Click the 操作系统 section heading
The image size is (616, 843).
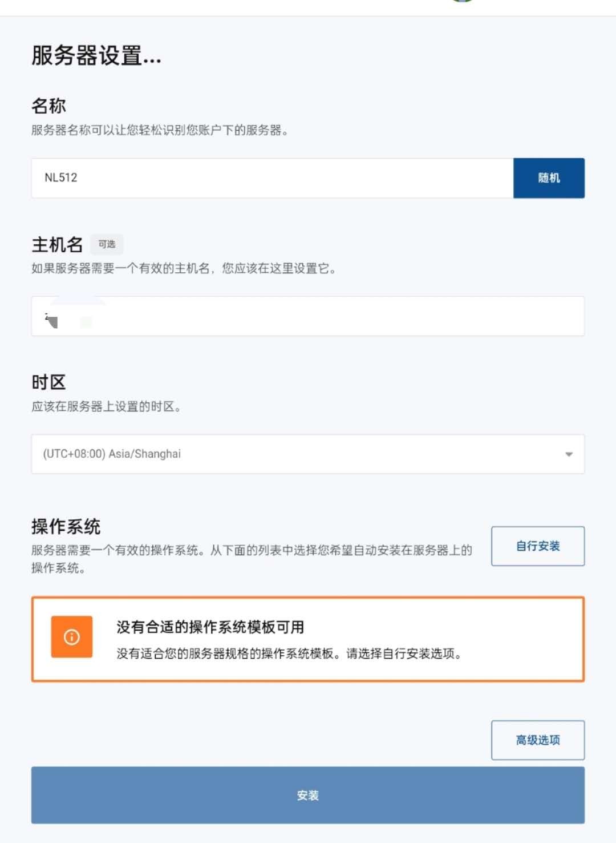tap(66, 526)
